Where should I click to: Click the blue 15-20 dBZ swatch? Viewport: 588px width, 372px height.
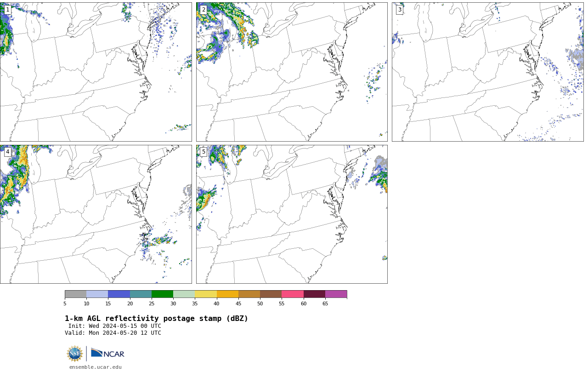click(119, 294)
